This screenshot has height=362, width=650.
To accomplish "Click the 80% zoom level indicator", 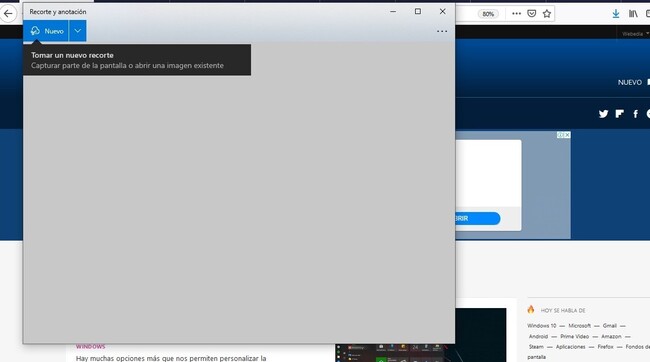I will pyautogui.click(x=488, y=14).
